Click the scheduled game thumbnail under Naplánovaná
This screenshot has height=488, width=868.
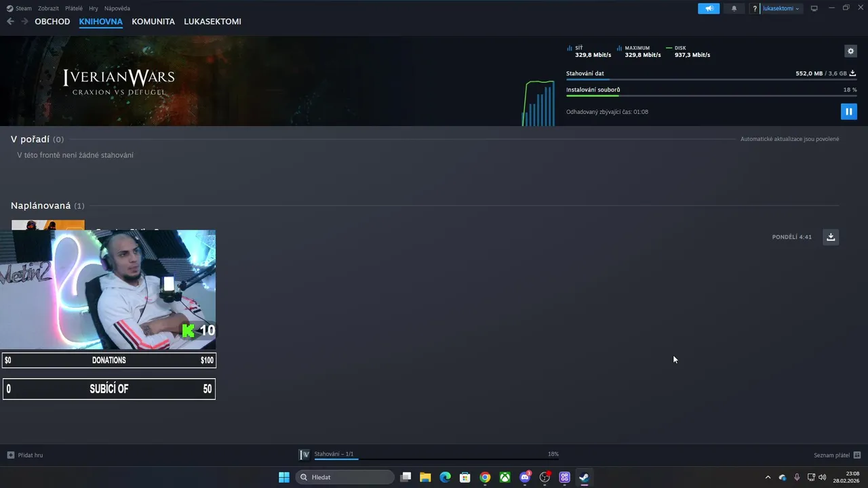(x=47, y=225)
